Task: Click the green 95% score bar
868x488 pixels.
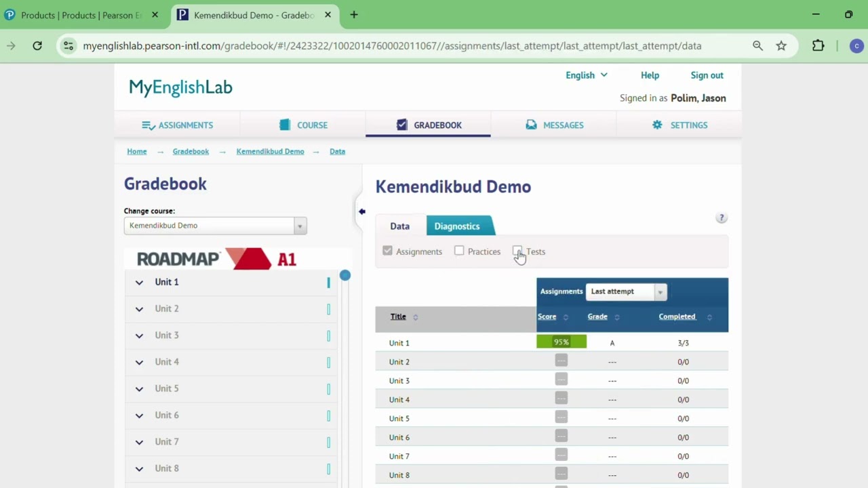Action: [561, 342]
